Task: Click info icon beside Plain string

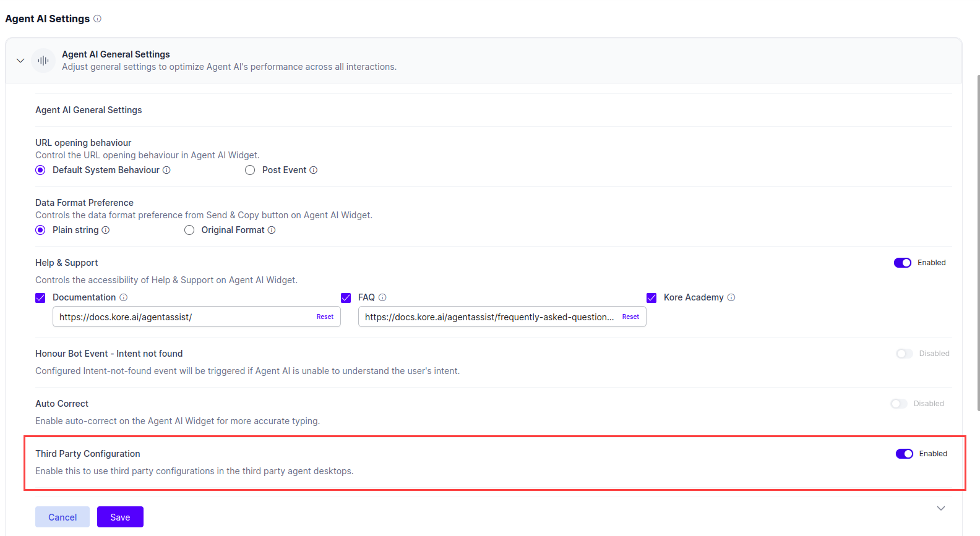Action: (106, 230)
